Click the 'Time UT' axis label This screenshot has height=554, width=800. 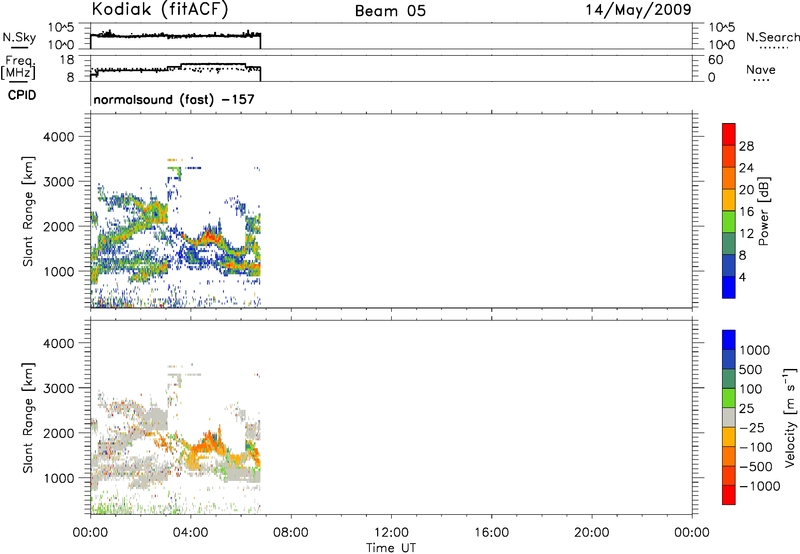coord(391,548)
